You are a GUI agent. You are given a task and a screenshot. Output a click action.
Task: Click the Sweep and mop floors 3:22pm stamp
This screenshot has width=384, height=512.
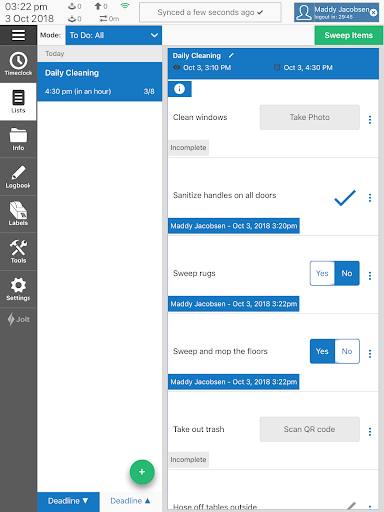click(234, 382)
